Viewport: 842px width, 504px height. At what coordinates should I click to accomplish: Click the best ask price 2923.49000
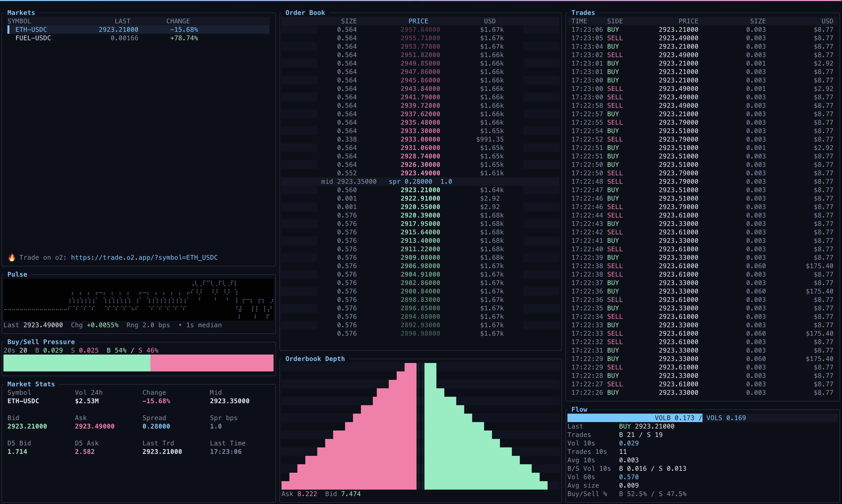click(420, 173)
